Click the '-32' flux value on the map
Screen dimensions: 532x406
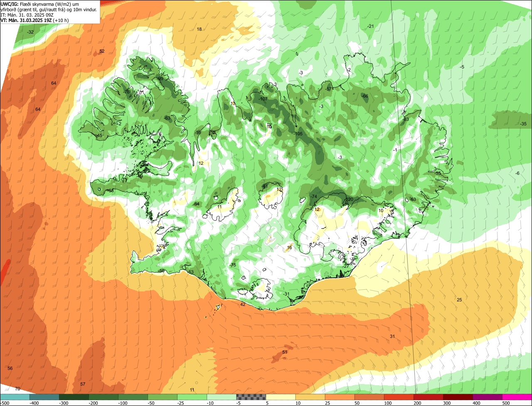click(30, 32)
